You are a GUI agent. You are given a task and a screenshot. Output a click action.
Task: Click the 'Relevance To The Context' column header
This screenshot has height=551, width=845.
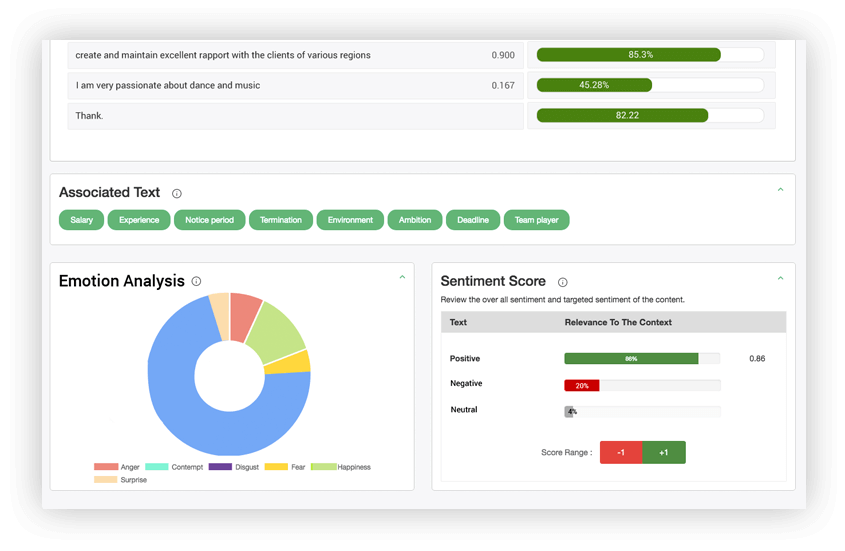pos(618,322)
